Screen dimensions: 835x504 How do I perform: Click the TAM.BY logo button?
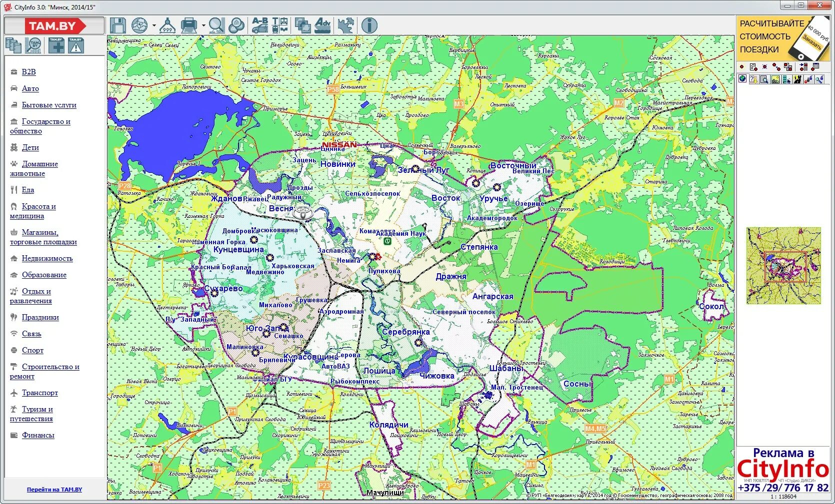[54, 26]
